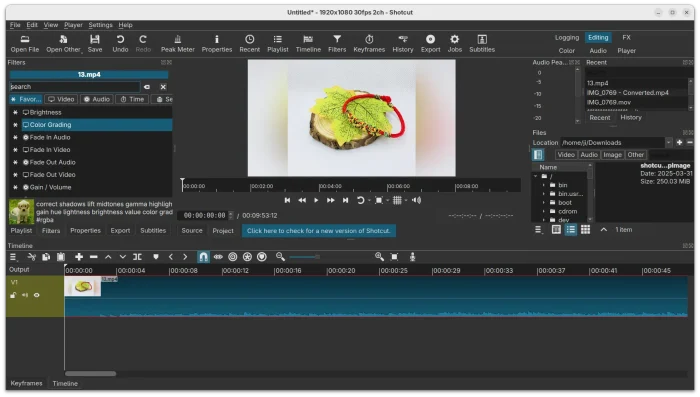
Task: Switch to the Logging layout
Action: 567,38
